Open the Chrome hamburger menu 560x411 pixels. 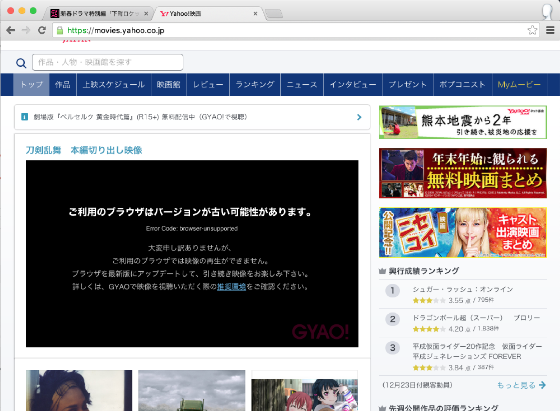(550, 30)
